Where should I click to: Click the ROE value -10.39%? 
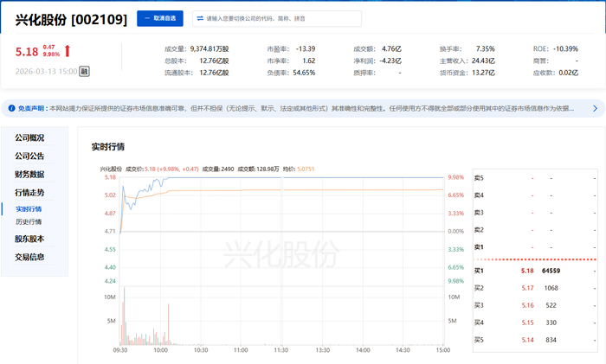pos(566,49)
